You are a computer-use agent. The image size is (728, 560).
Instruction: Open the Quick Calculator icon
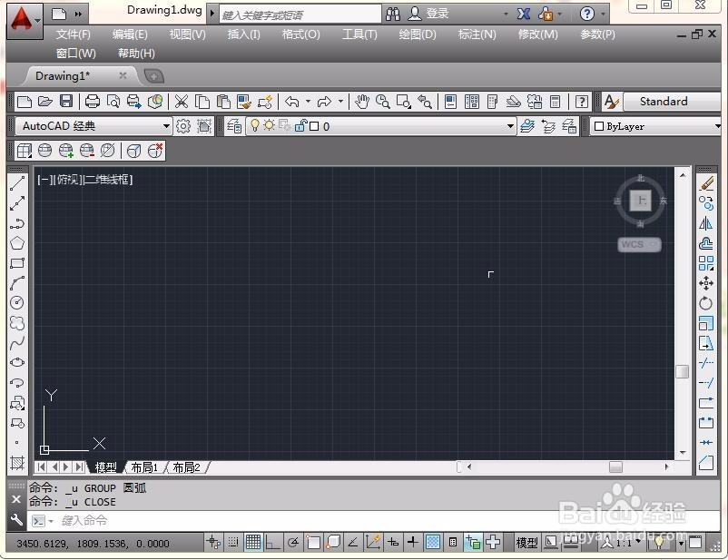(556, 102)
